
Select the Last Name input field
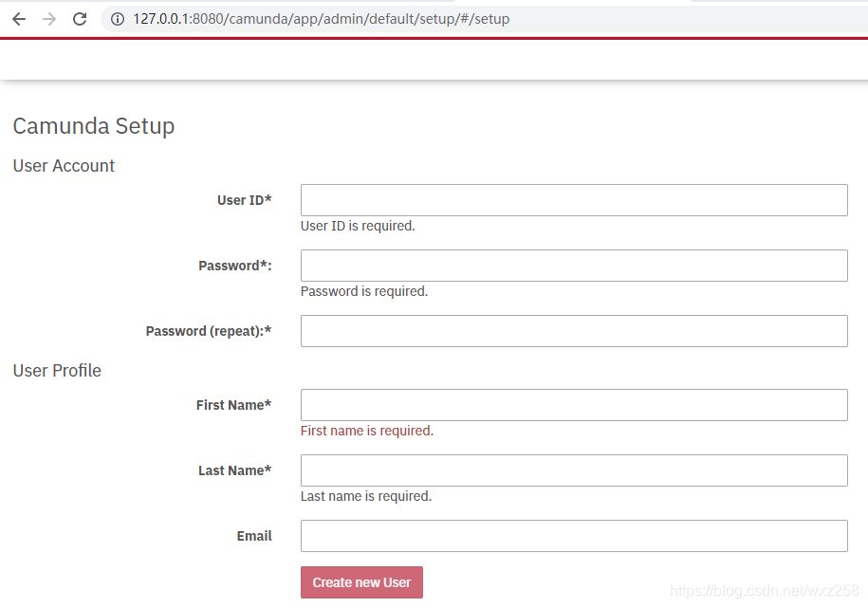574,470
